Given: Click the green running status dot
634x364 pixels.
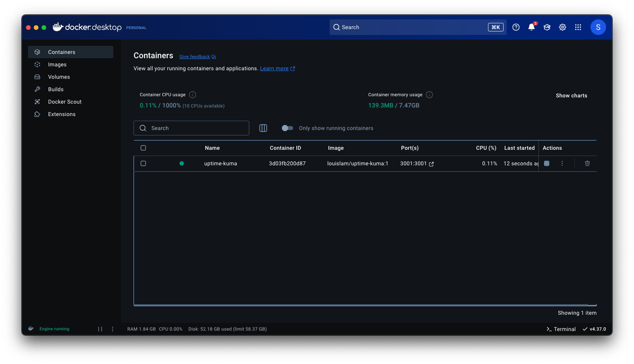Looking at the screenshot, I should coord(182,163).
